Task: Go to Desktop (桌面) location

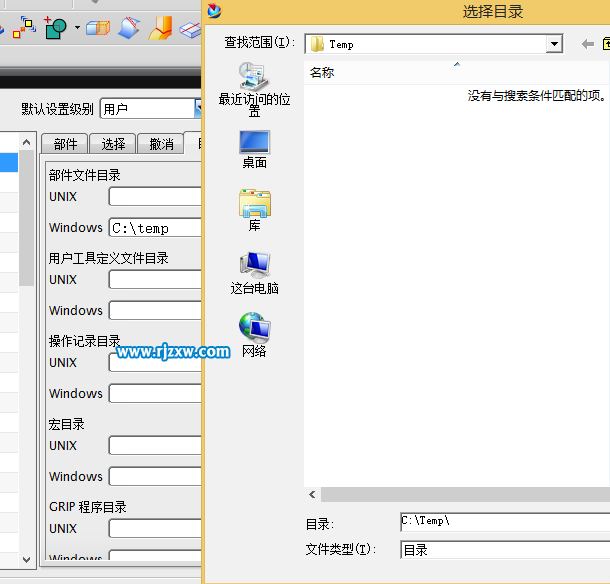Action: [254, 150]
